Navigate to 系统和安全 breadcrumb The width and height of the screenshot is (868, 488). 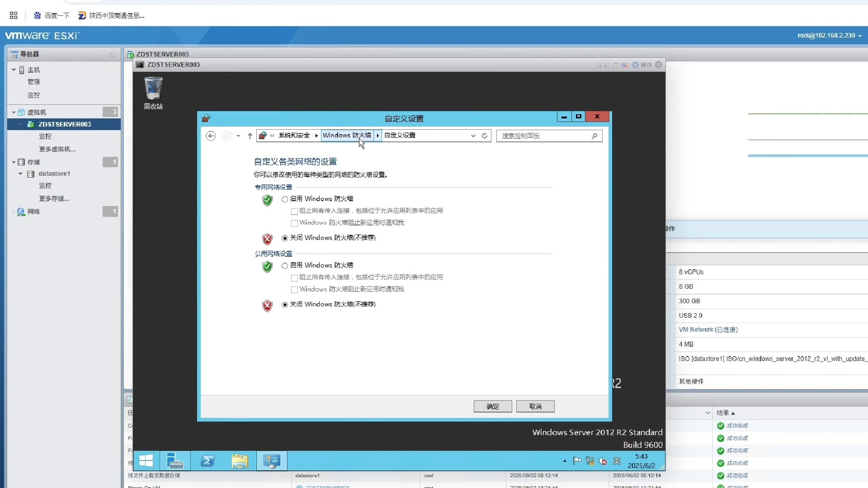tap(294, 135)
